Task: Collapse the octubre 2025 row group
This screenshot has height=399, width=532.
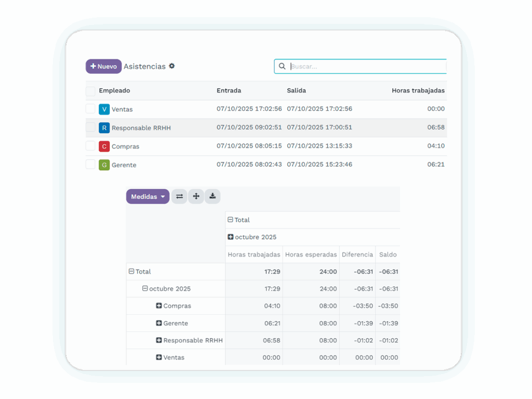Action: tap(145, 289)
